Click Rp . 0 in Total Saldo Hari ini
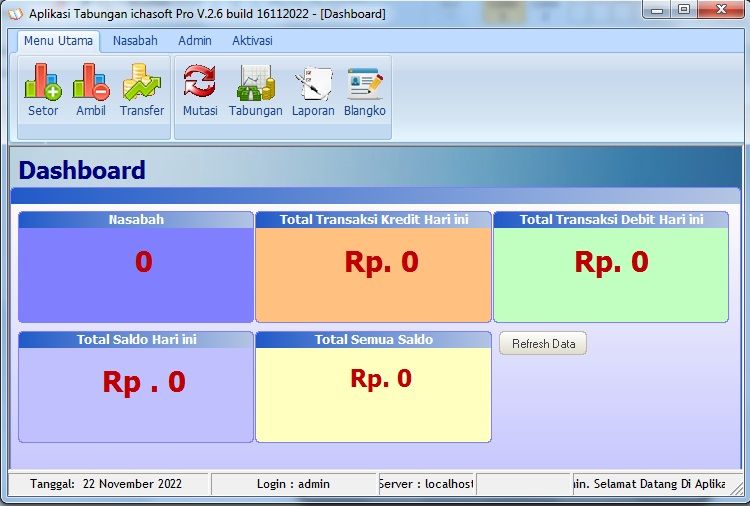This screenshot has height=506, width=750. 144,382
